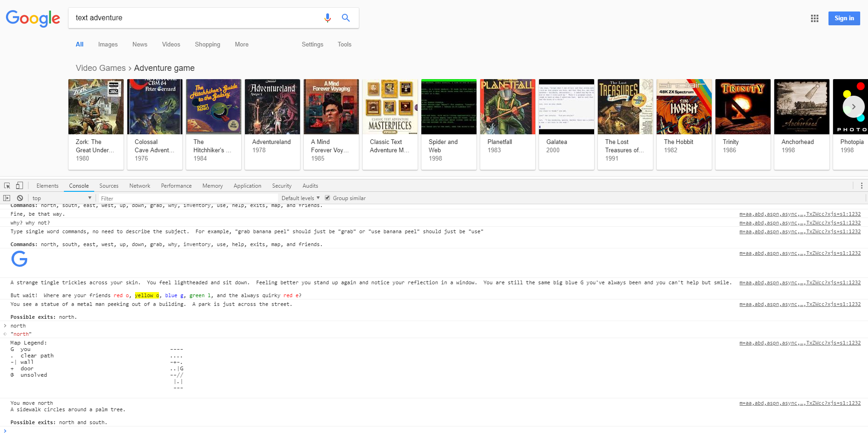This screenshot has width=868, height=437.
Task: Select the inspect element cursor in DevTools
Action: click(x=7, y=185)
